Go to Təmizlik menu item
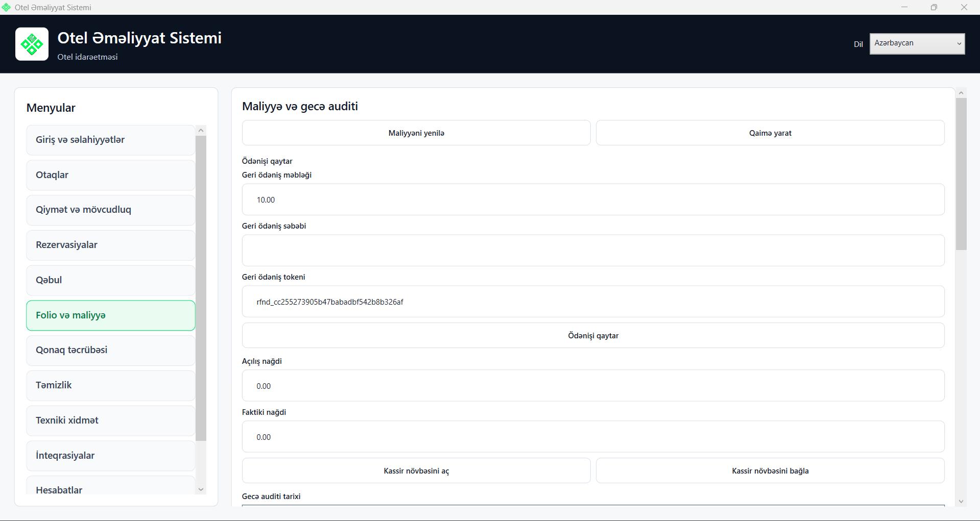 click(x=110, y=385)
